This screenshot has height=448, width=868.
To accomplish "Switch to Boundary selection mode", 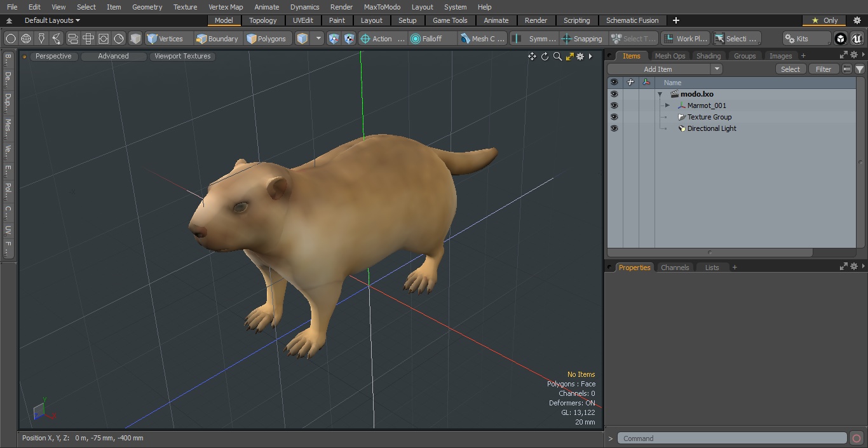I will [x=217, y=39].
